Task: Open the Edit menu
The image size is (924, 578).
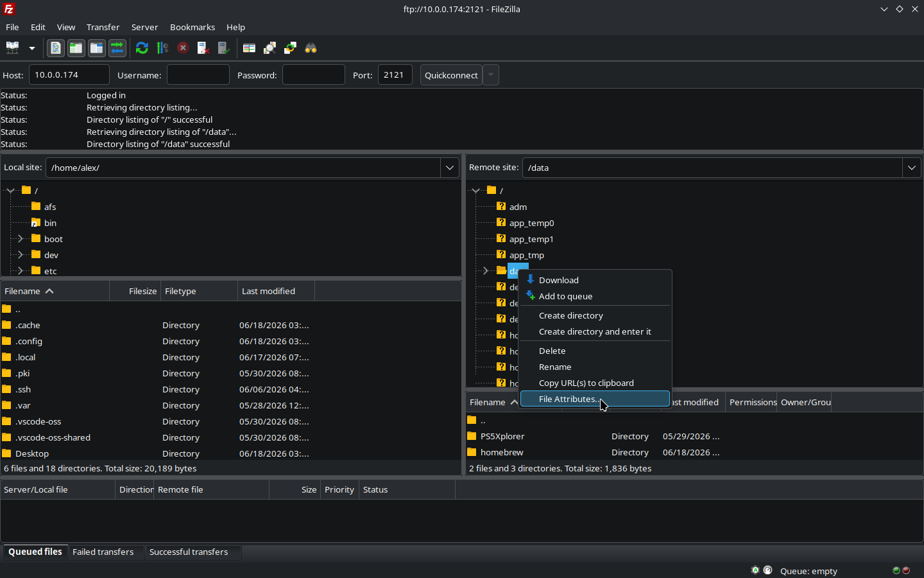Action: [x=38, y=27]
